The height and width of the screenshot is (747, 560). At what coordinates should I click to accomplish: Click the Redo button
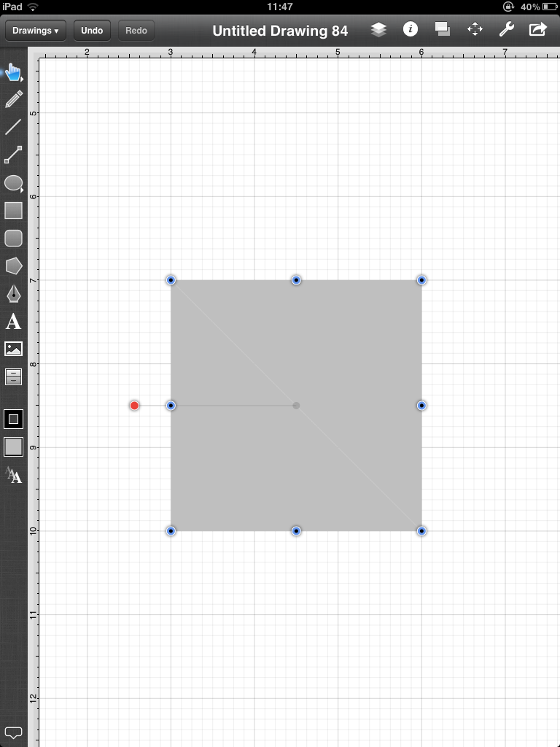click(136, 31)
